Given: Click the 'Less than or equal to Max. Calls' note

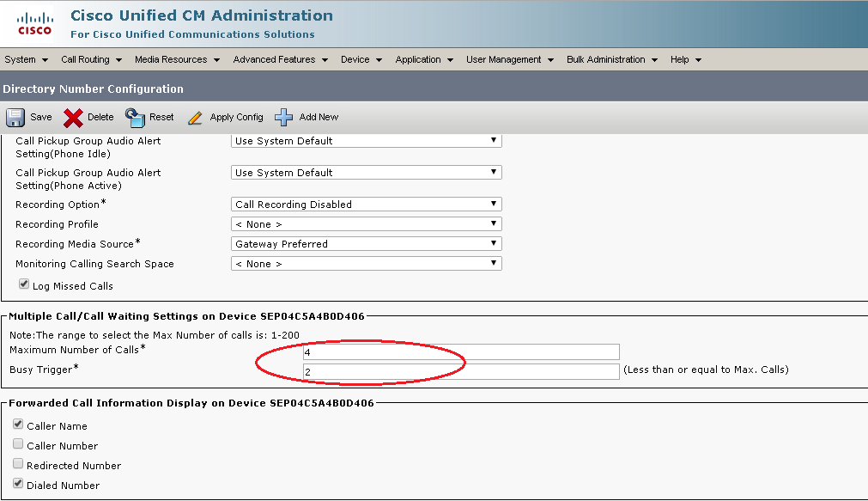Looking at the screenshot, I should click(x=706, y=370).
